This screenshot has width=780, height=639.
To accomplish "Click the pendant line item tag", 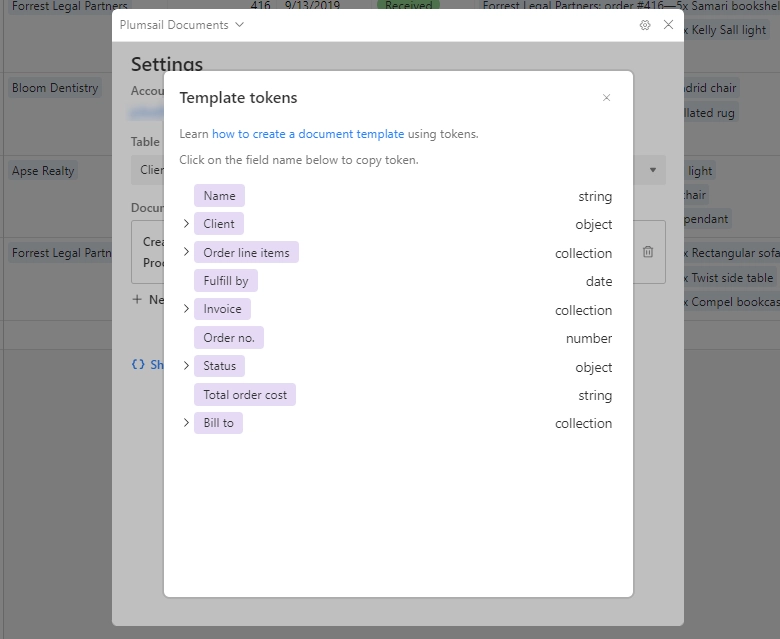I will [x=706, y=219].
